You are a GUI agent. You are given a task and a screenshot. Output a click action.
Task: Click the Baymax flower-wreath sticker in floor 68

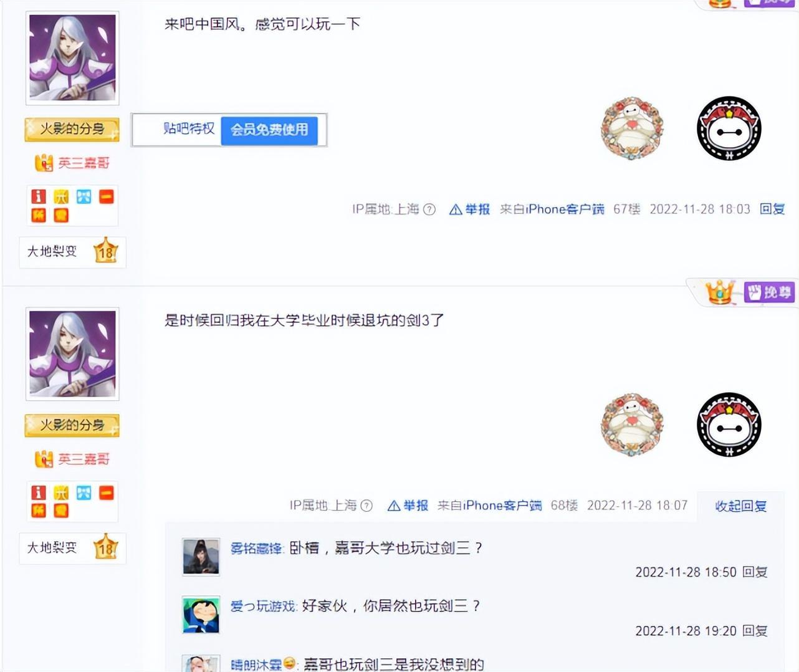pyautogui.click(x=632, y=424)
